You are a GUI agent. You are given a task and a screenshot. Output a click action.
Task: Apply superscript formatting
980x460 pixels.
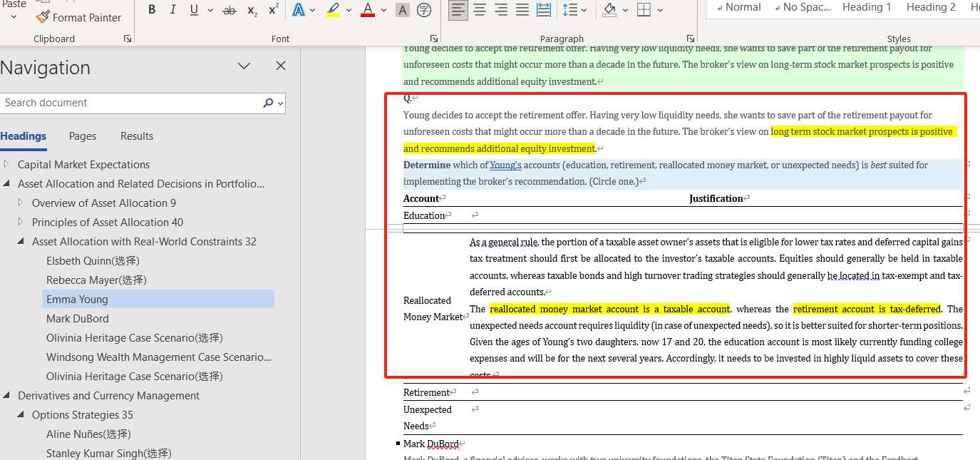coord(274,10)
